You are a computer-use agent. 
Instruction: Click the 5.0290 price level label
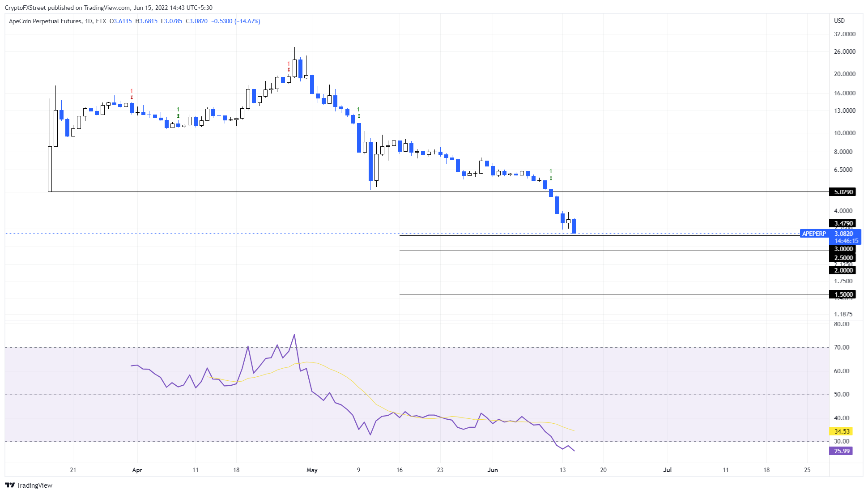[x=842, y=192]
